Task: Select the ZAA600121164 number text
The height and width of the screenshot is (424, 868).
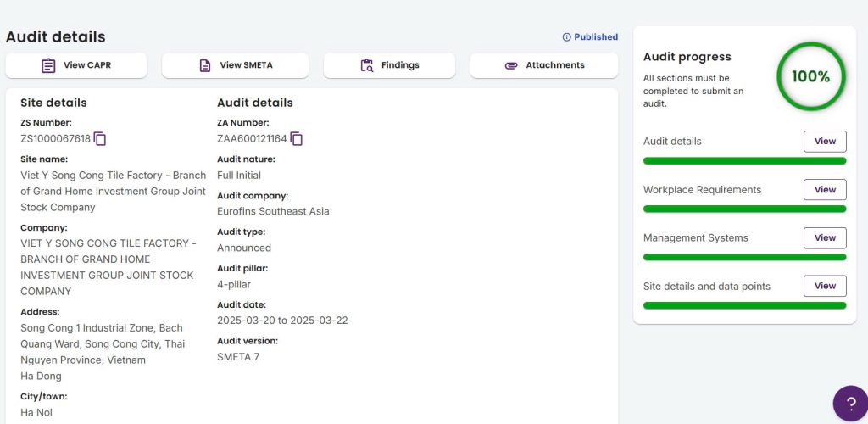Action: point(252,139)
